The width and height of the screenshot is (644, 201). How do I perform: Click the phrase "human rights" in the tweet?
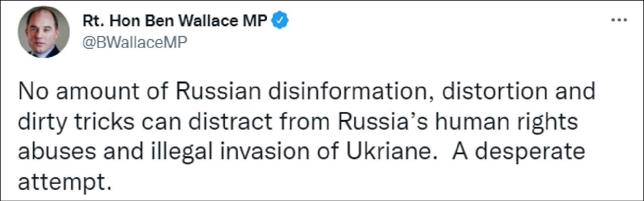tap(507, 122)
